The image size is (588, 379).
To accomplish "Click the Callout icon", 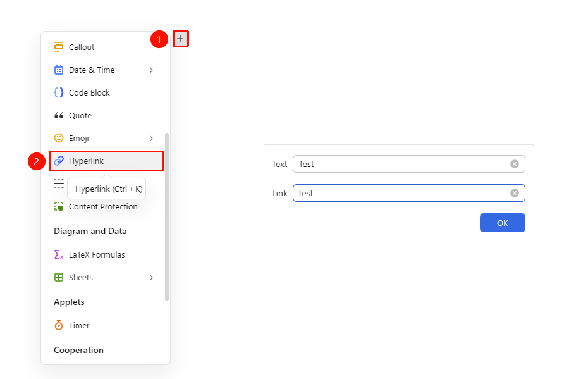I will point(59,47).
